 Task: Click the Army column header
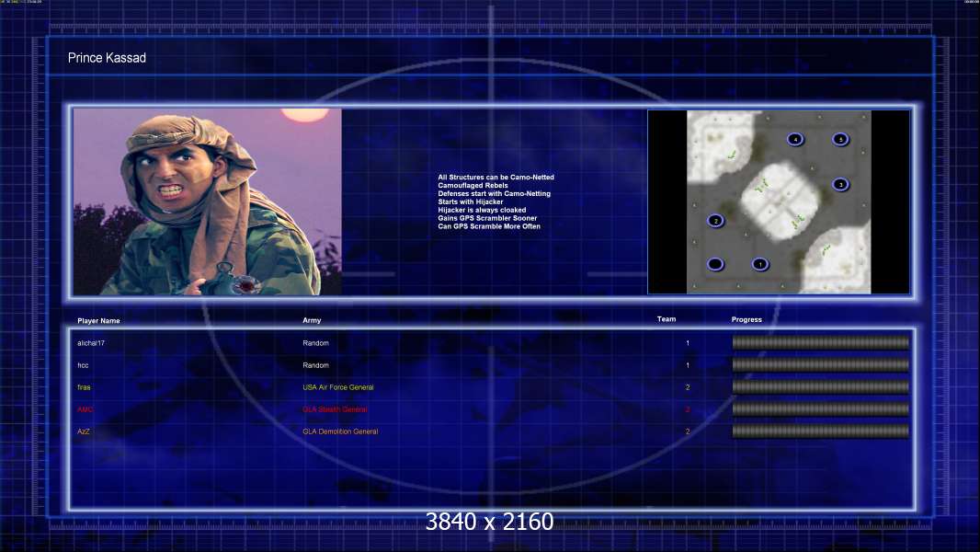[x=312, y=320]
